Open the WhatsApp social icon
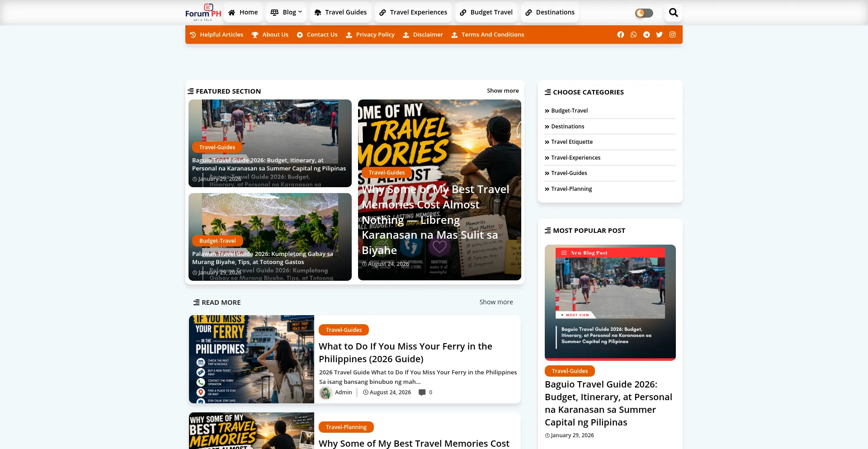The height and width of the screenshot is (449, 868). coord(634,35)
